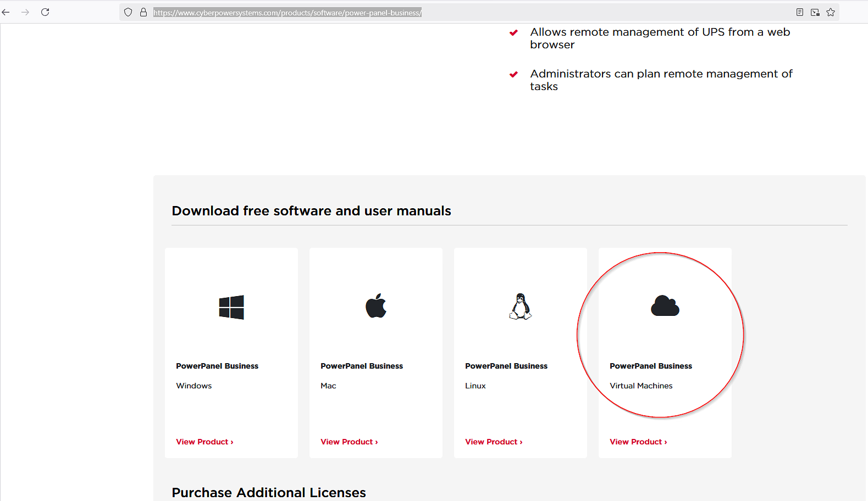Click the browser back arrow
The image size is (868, 501).
(x=6, y=12)
